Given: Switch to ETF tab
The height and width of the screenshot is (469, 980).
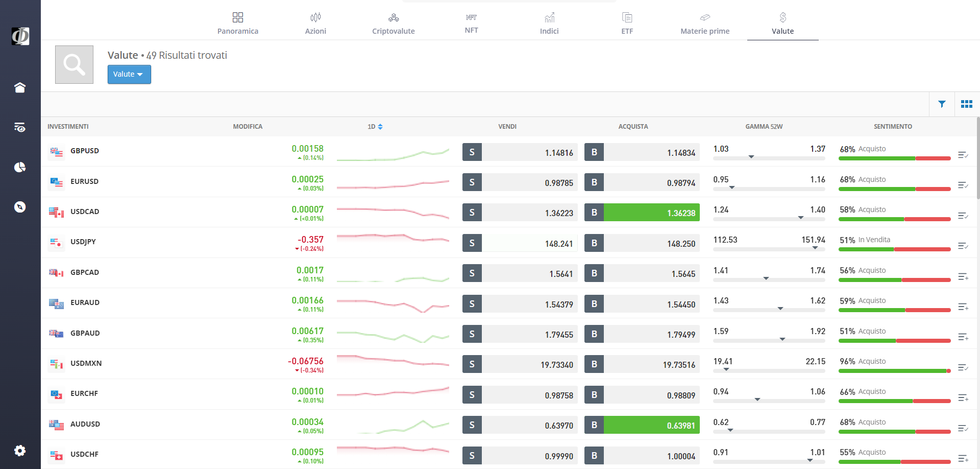Looking at the screenshot, I should pyautogui.click(x=627, y=24).
